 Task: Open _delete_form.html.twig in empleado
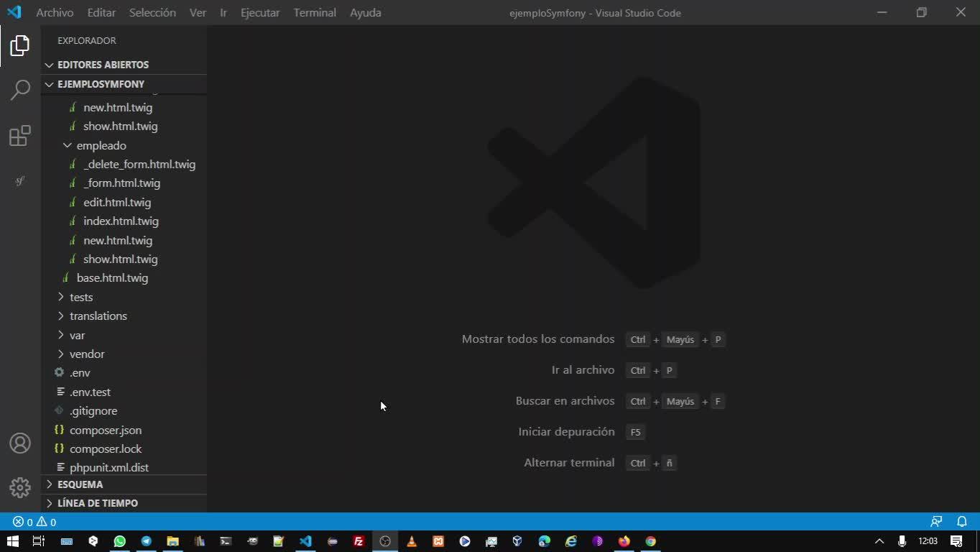[x=139, y=165]
